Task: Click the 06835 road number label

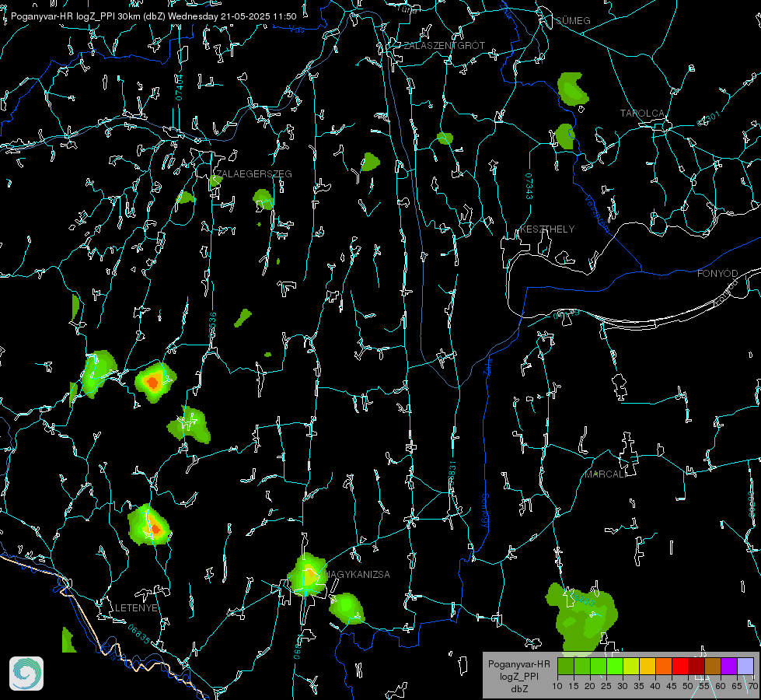Action: 139,635
